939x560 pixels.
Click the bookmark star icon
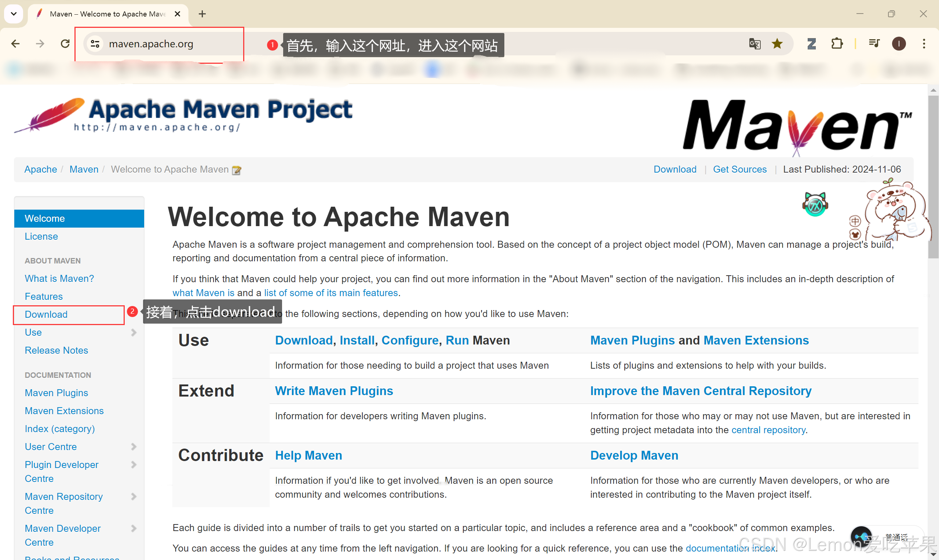(777, 44)
